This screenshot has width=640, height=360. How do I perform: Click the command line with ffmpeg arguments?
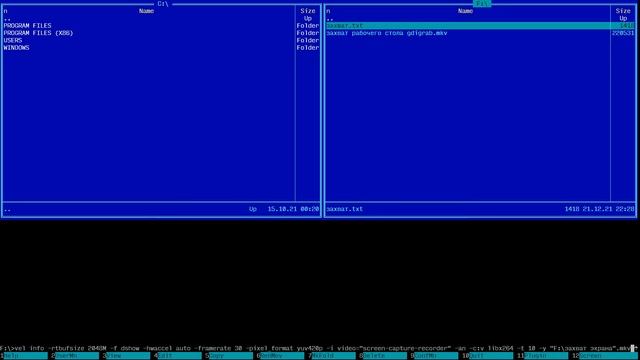point(318,349)
